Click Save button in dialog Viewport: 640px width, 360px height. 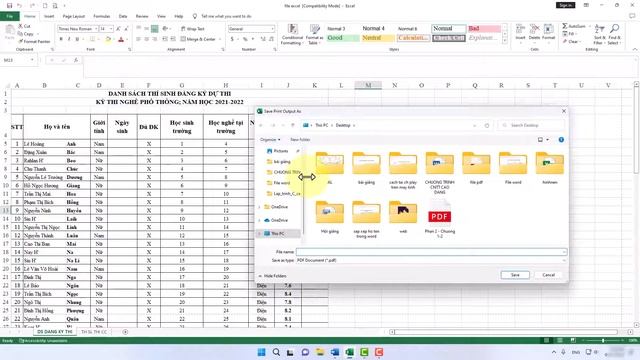(x=515, y=275)
